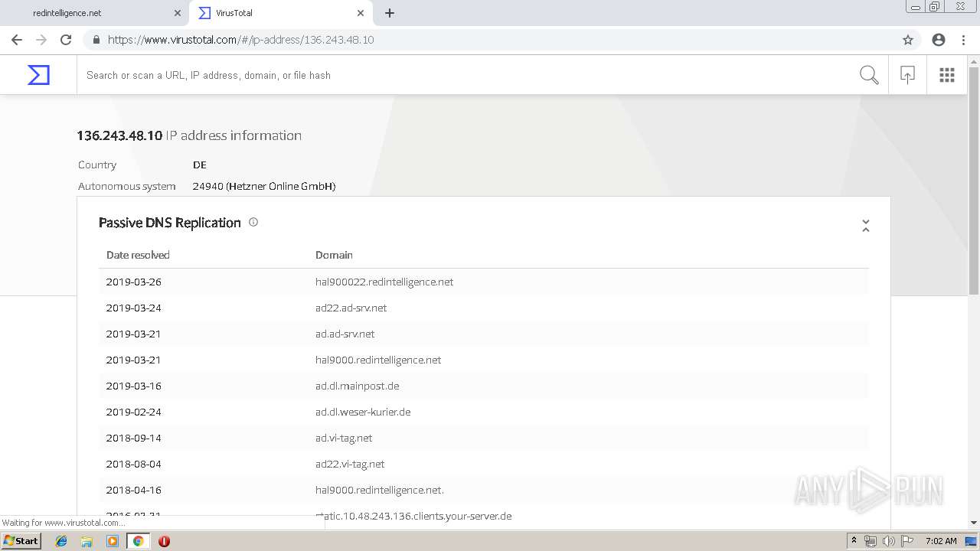Image resolution: width=980 pixels, height=551 pixels.
Task: Click the country value DE
Action: (200, 165)
